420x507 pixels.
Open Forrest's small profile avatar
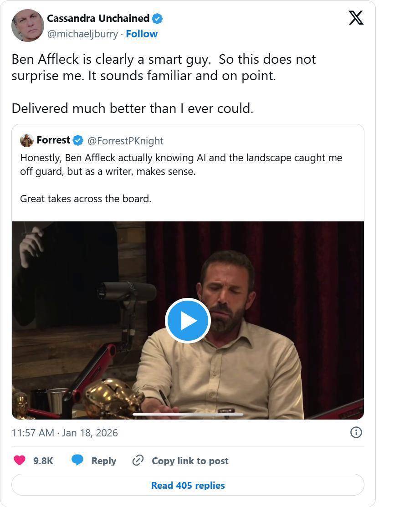point(27,140)
